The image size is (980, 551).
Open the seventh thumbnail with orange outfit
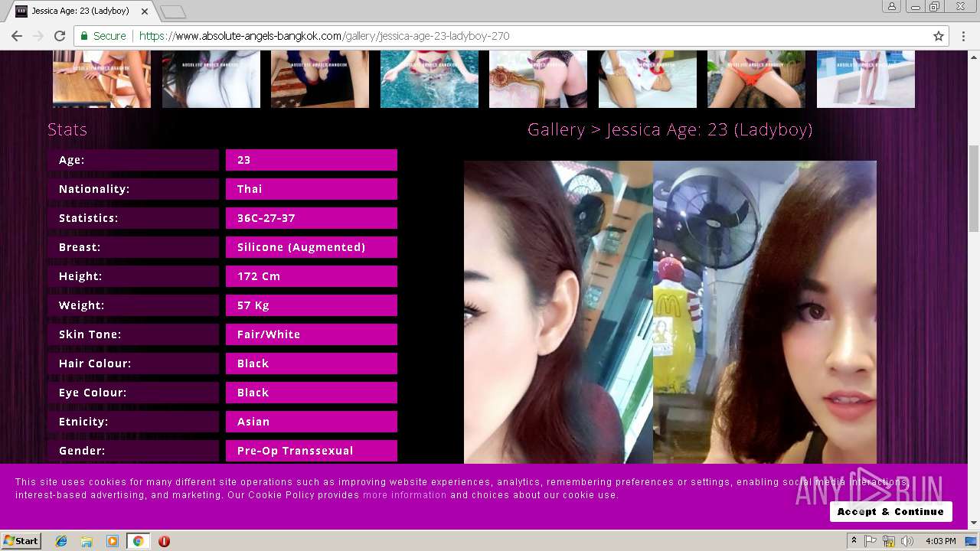click(x=756, y=79)
